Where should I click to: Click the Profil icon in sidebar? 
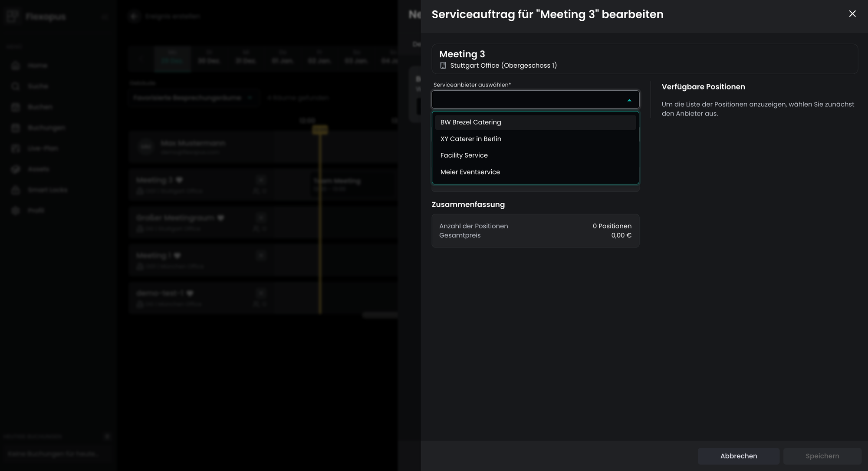point(16,211)
